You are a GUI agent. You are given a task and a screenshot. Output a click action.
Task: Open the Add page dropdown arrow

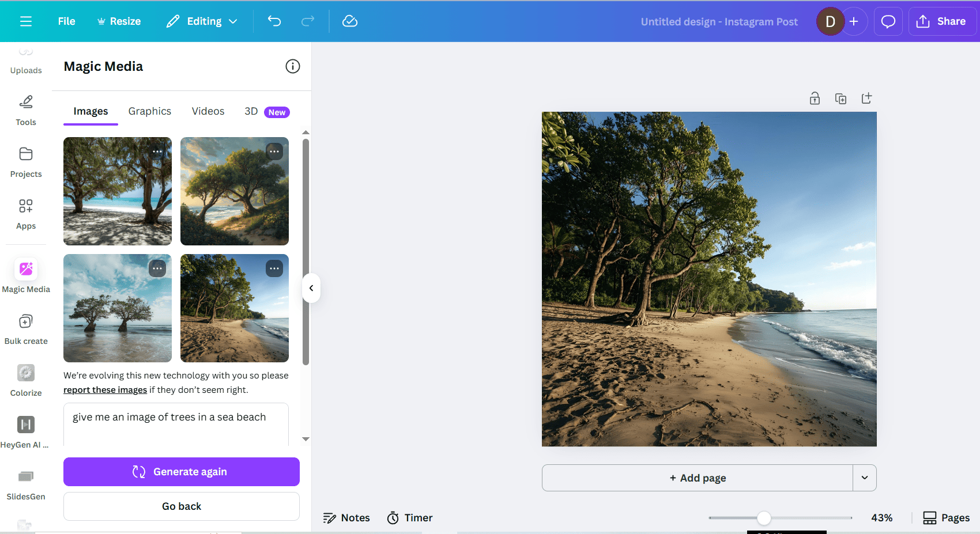pyautogui.click(x=865, y=478)
